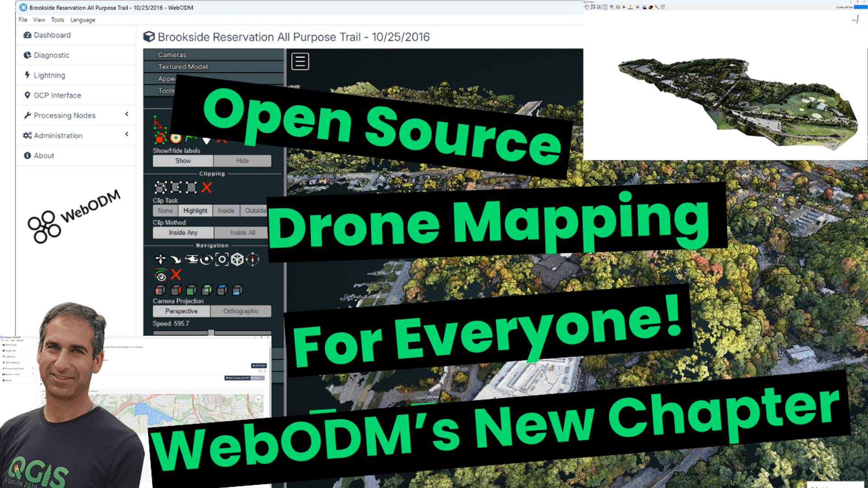The height and width of the screenshot is (488, 868).
Task: Switch to bird fly controls
Action: pyautogui.click(x=176, y=259)
